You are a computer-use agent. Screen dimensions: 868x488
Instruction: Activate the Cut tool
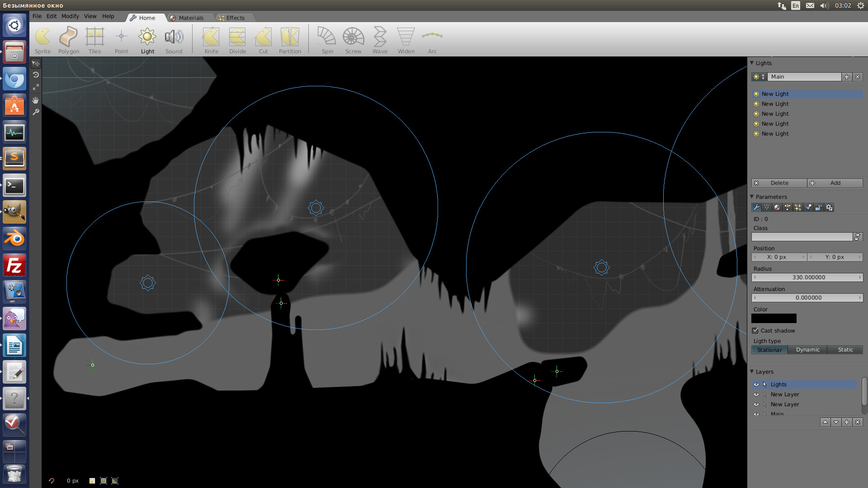(264, 40)
